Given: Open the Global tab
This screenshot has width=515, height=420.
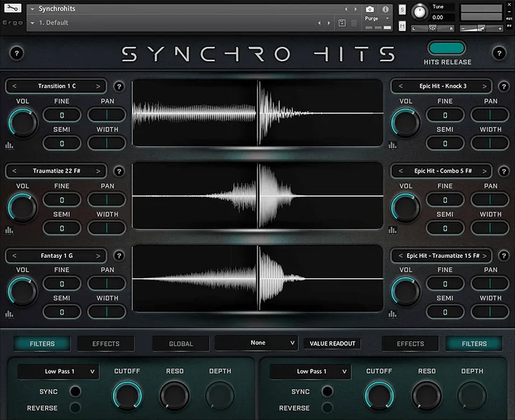Looking at the screenshot, I should click(x=181, y=343).
